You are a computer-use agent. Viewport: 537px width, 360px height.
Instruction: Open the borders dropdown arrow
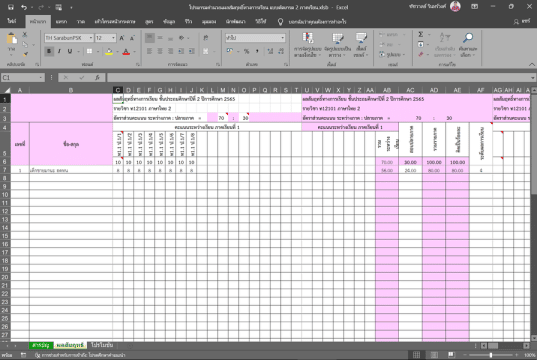(98, 52)
